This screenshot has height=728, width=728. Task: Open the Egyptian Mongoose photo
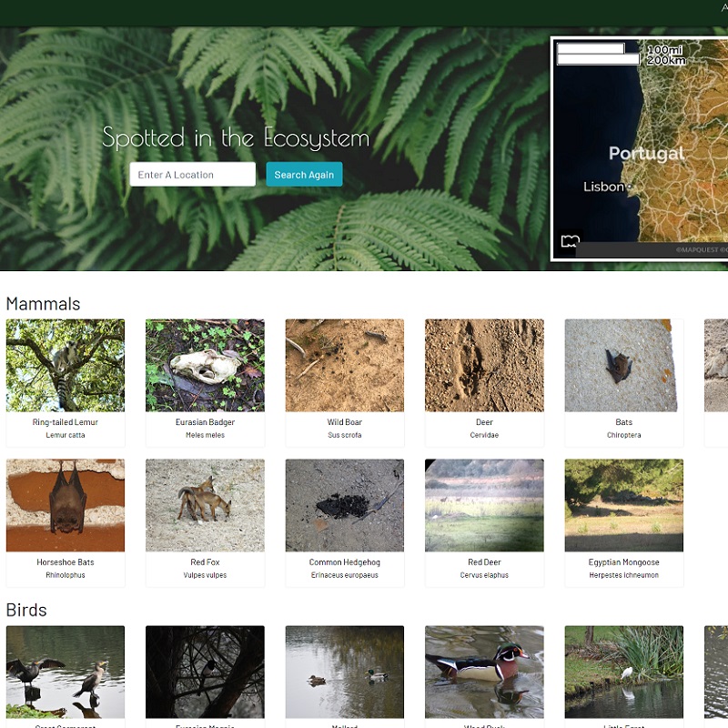(x=624, y=506)
